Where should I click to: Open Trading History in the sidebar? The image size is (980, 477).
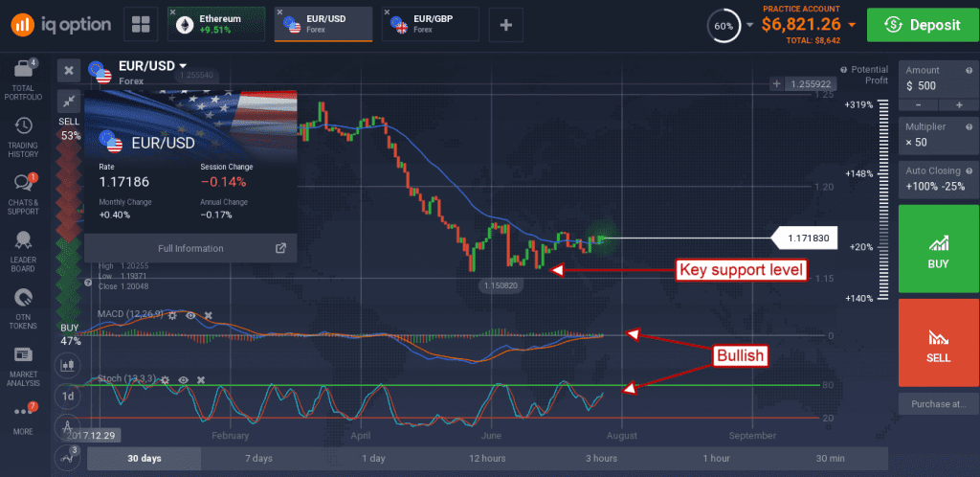pos(23,138)
